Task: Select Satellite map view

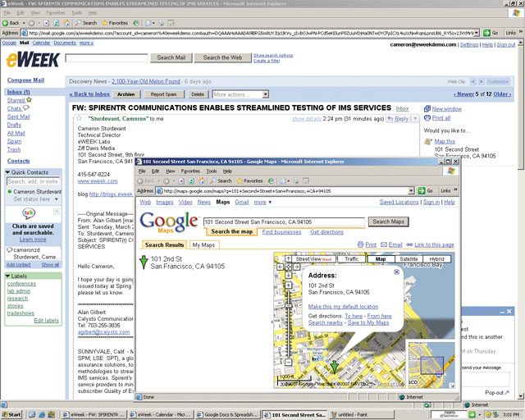Action: click(409, 259)
